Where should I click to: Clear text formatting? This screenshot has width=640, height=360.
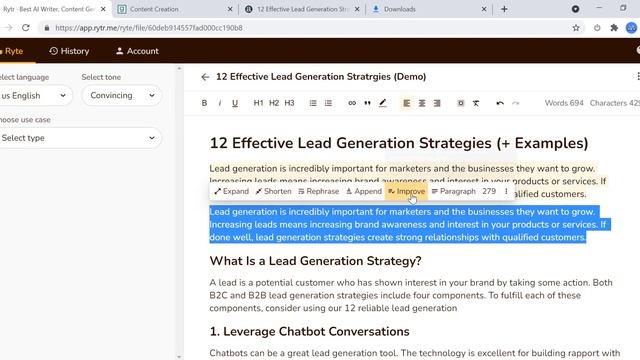point(476,103)
